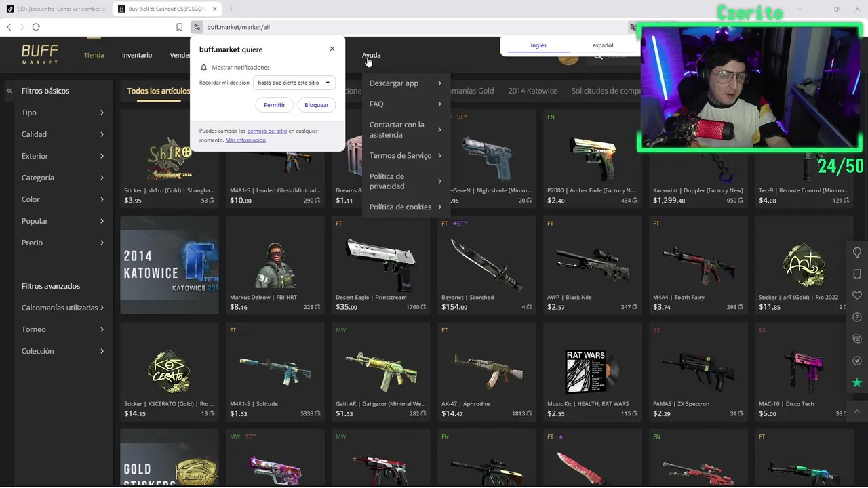Screen dimensions: 868x488
Task: Open the Markus Delrow FBI HRT listing
Action: pos(275,265)
